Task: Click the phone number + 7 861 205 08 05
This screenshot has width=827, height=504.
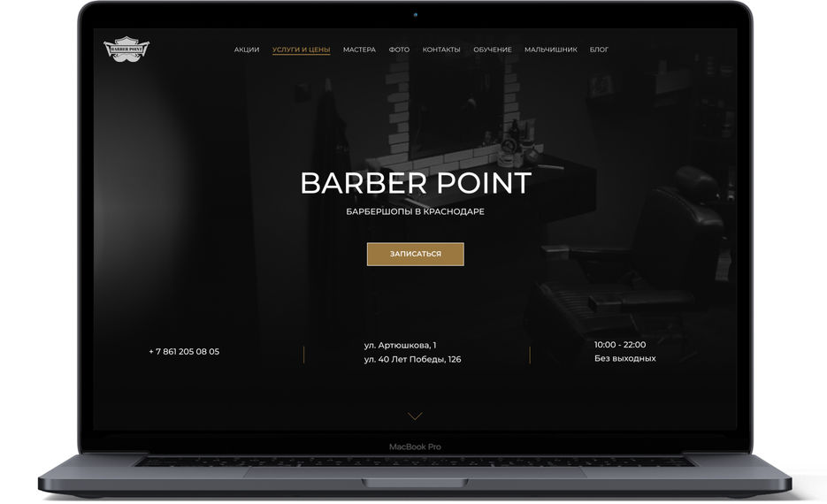Action: point(184,352)
